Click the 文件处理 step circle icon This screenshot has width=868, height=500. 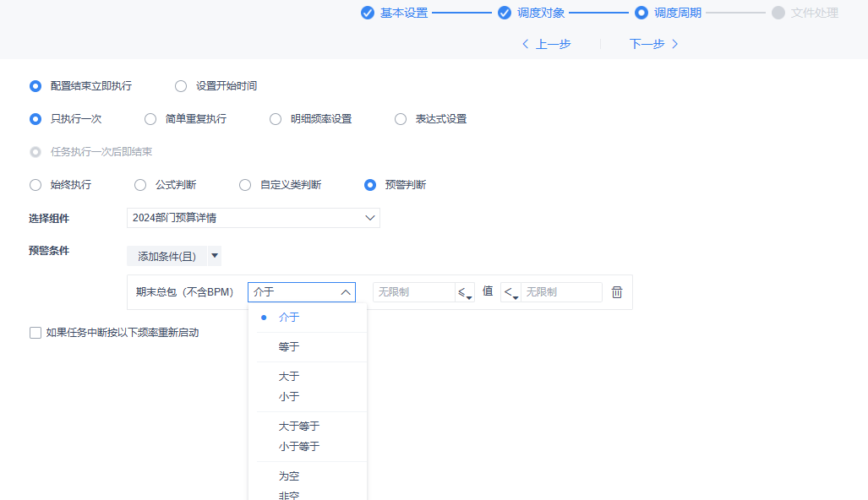(x=778, y=13)
